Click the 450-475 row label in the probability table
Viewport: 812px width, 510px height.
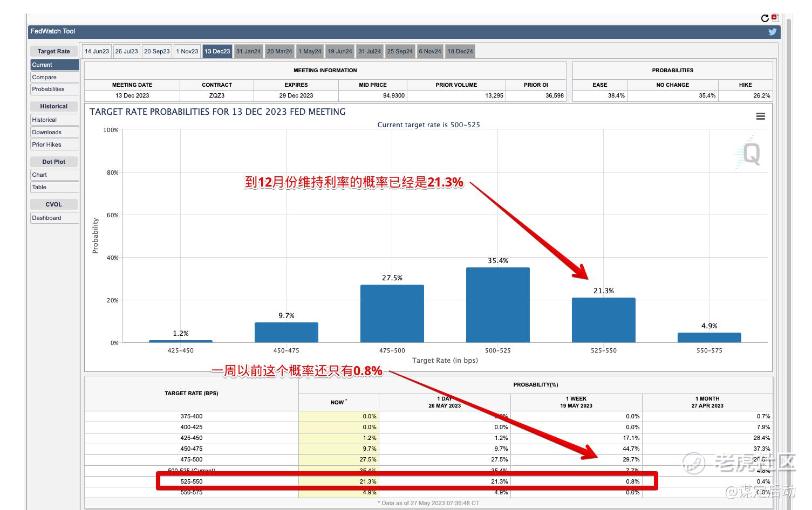tap(192, 449)
